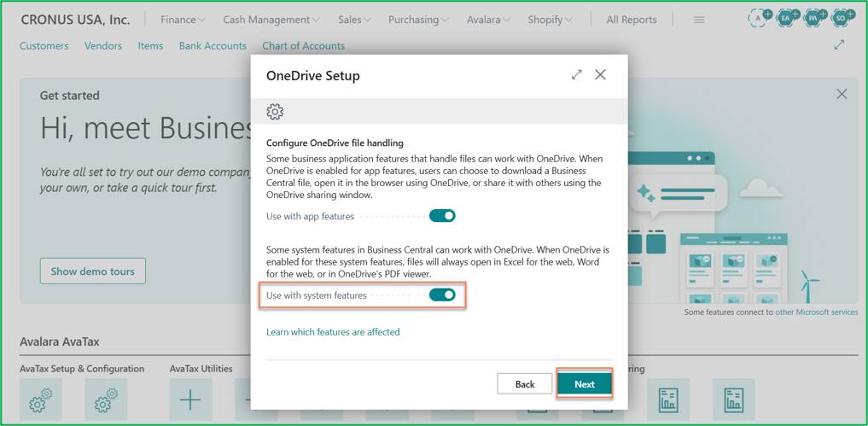Click Show demo tours button
Viewport: 868px width, 426px height.
(92, 271)
